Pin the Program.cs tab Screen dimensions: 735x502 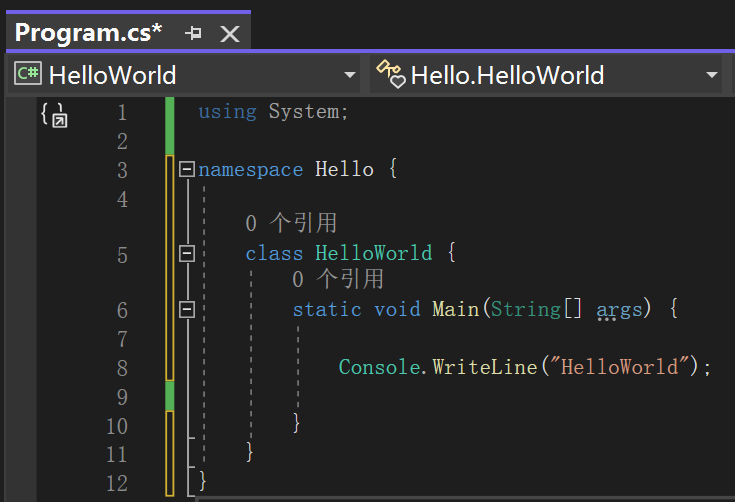(x=194, y=33)
